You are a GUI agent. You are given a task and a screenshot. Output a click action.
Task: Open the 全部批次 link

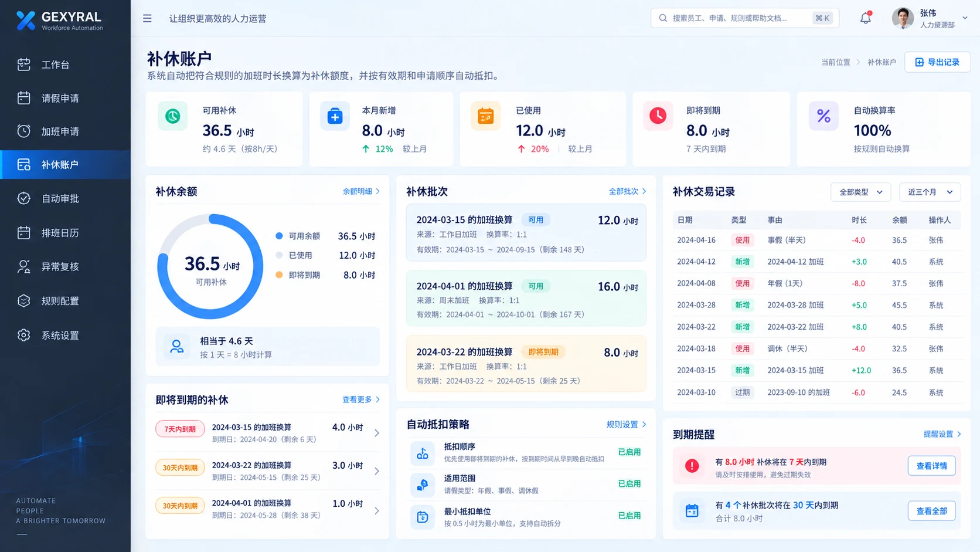(627, 191)
